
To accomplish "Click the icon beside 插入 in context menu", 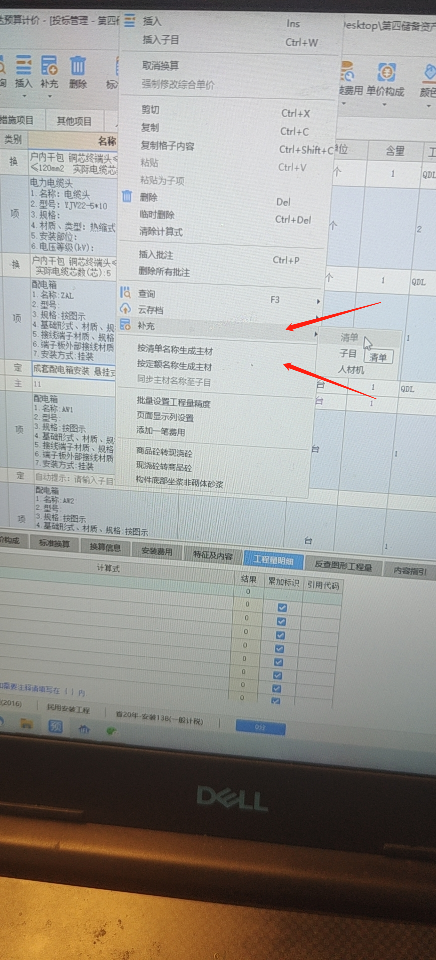I will tap(129, 21).
